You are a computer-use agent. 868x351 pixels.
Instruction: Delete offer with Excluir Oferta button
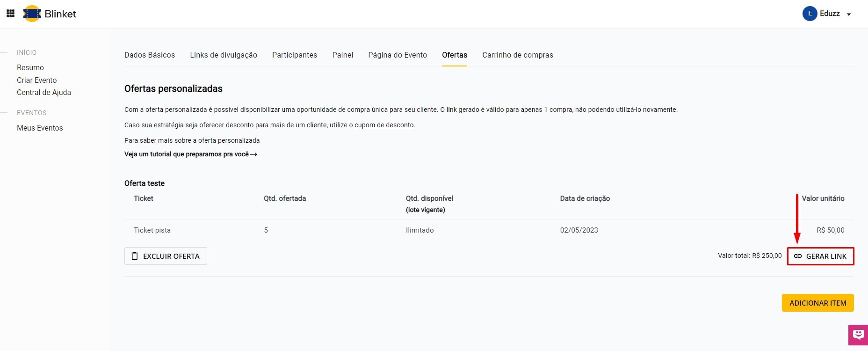166,256
